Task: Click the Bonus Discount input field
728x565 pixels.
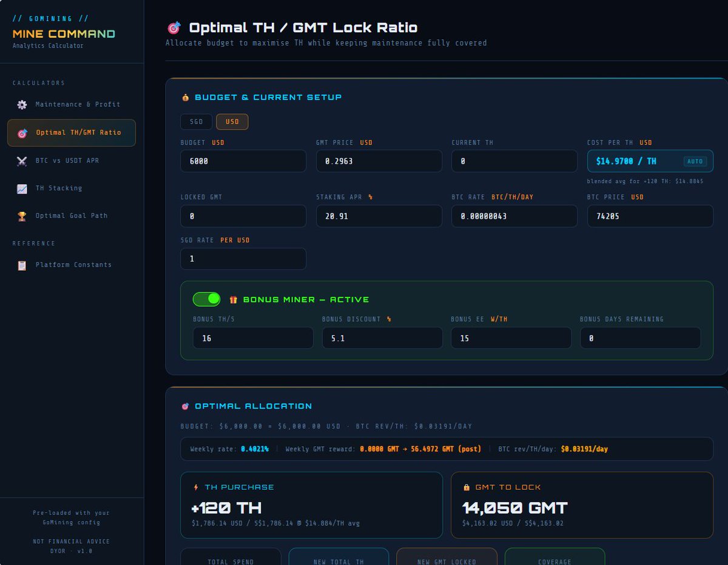Action: pos(382,338)
